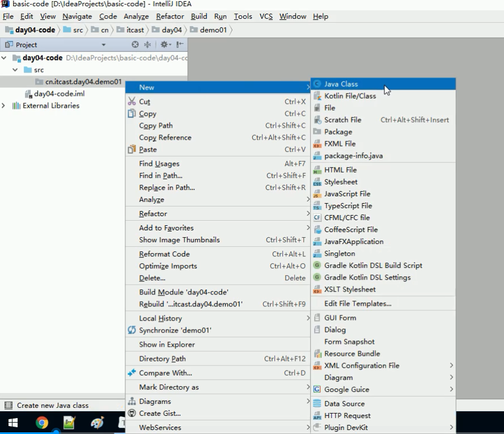Image resolution: width=504 pixels, height=434 pixels.
Task: Select Edit File Templates option
Action: coord(383,304)
